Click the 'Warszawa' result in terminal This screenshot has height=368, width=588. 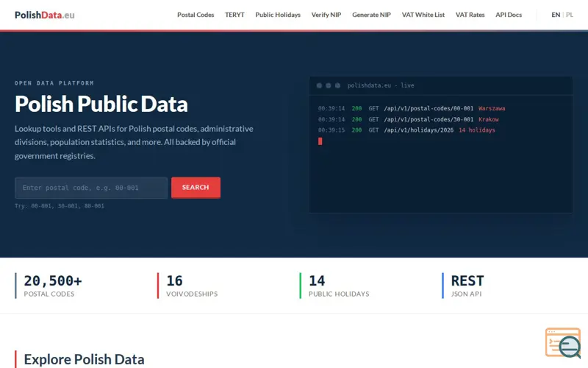[492, 108]
